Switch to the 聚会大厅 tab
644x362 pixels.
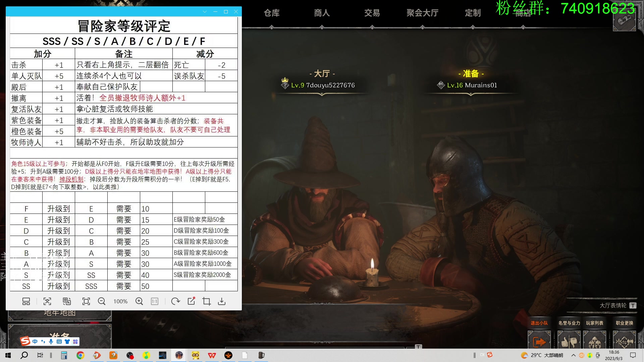click(x=423, y=13)
